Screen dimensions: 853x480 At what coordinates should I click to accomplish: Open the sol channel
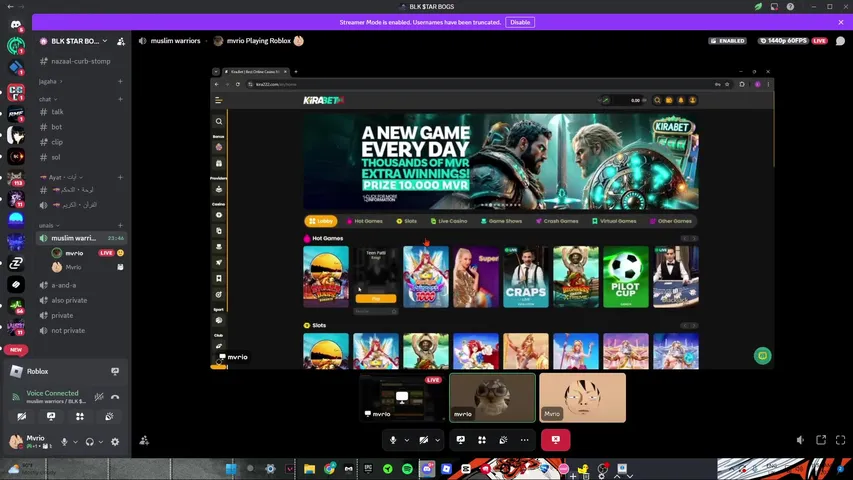tap(82, 157)
